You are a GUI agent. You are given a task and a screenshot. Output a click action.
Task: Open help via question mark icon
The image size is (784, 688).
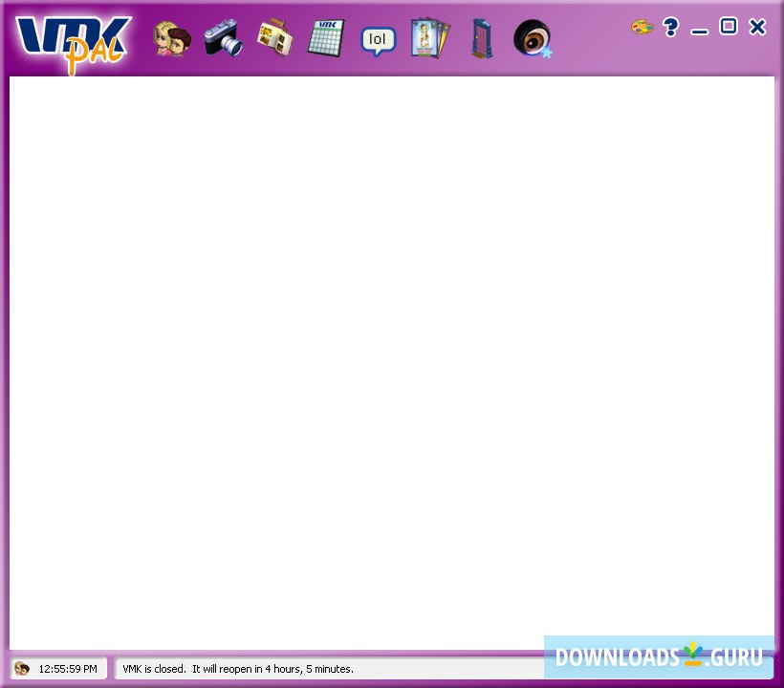tap(671, 27)
